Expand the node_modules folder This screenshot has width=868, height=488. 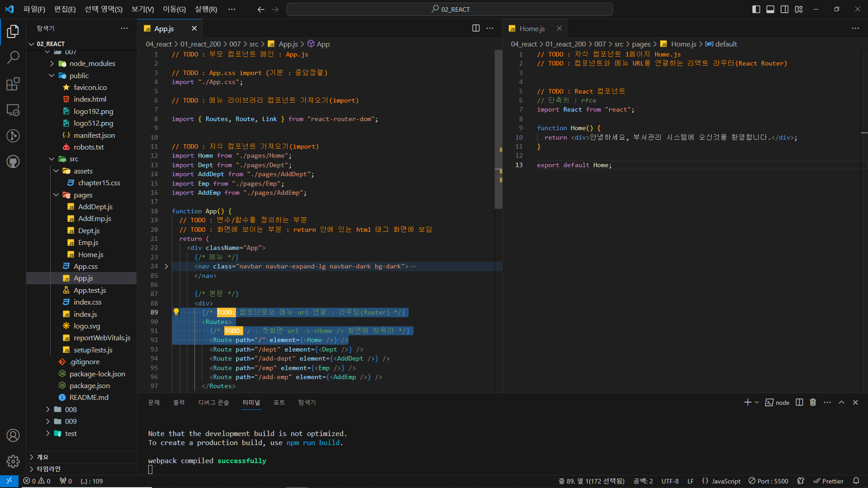[92, 64]
